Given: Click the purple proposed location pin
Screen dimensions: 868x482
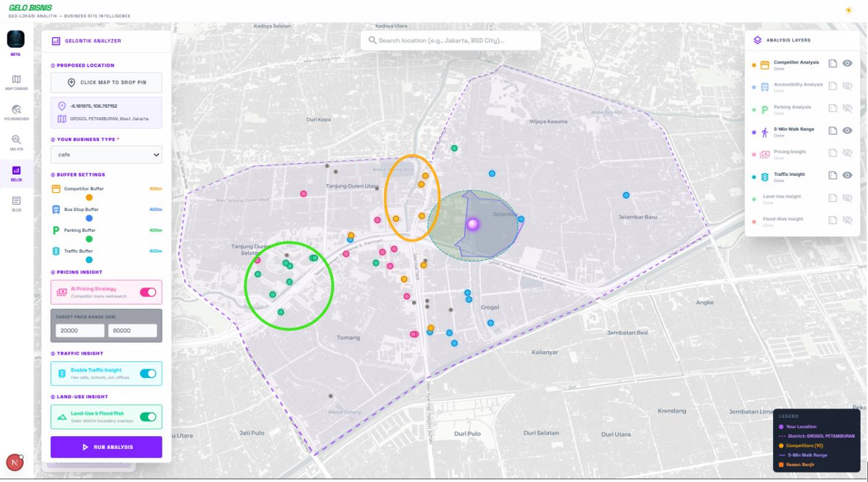Looking at the screenshot, I should tap(472, 224).
